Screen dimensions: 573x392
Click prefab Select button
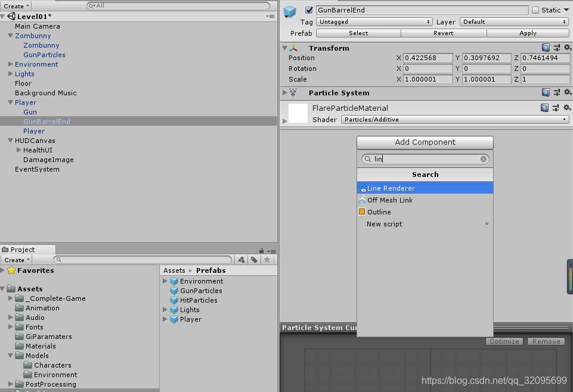pyautogui.click(x=358, y=33)
